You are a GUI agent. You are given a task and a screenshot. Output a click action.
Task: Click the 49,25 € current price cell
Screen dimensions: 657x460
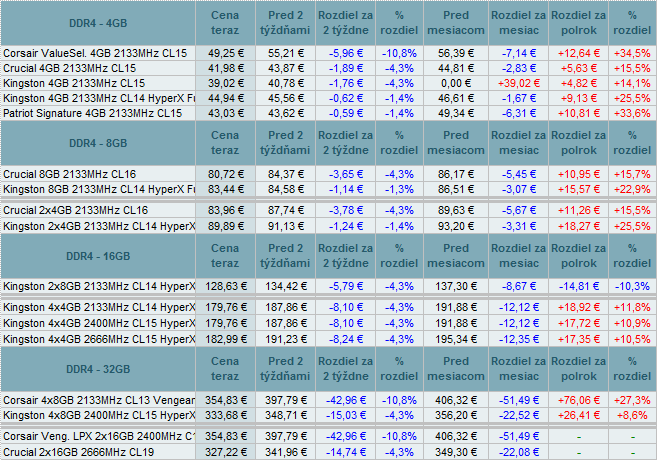point(226,52)
